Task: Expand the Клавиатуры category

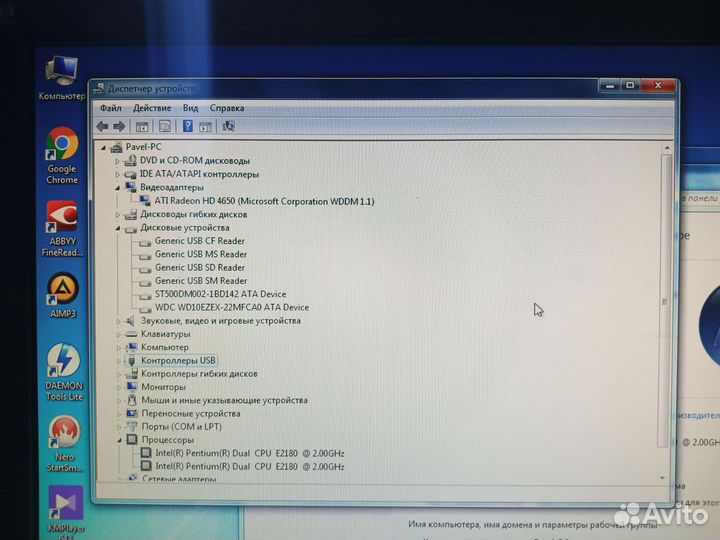Action: 118,334
